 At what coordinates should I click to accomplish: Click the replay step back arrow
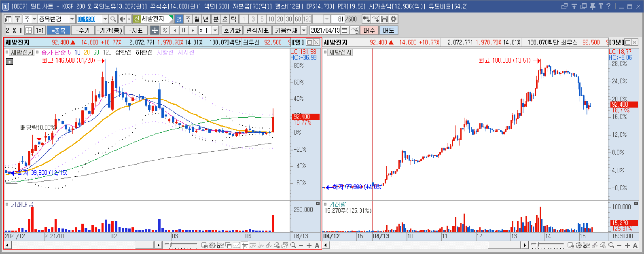(175, 30)
